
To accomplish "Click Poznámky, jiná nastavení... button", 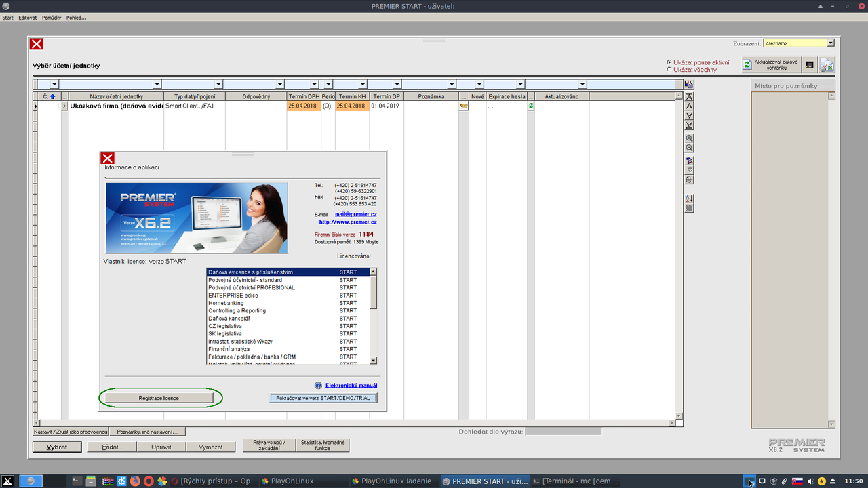I will (x=147, y=432).
